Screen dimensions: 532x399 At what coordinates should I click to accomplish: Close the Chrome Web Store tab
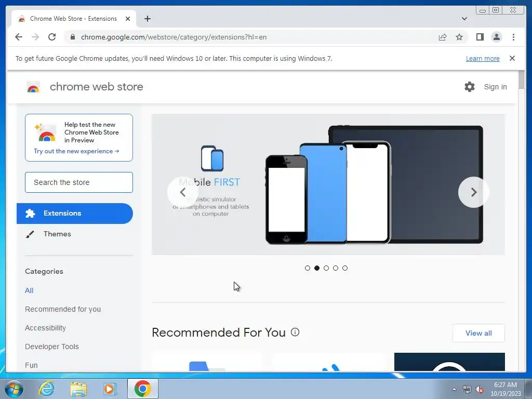click(128, 19)
